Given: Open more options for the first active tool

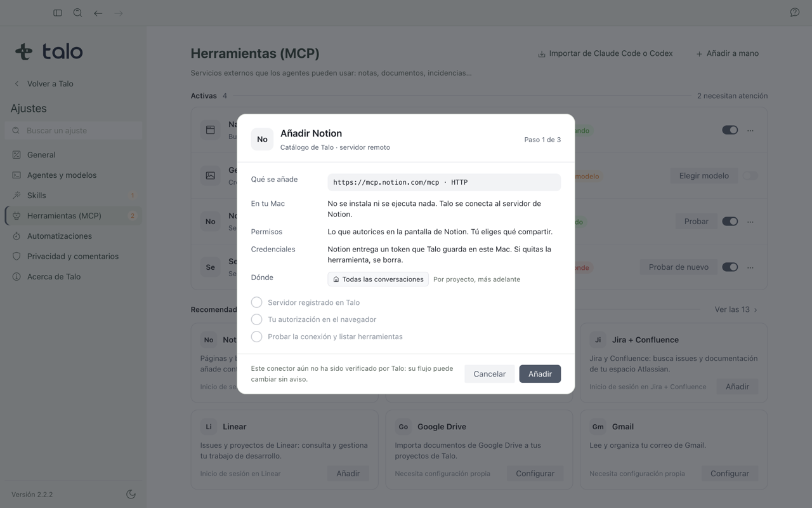Looking at the screenshot, I should point(750,130).
